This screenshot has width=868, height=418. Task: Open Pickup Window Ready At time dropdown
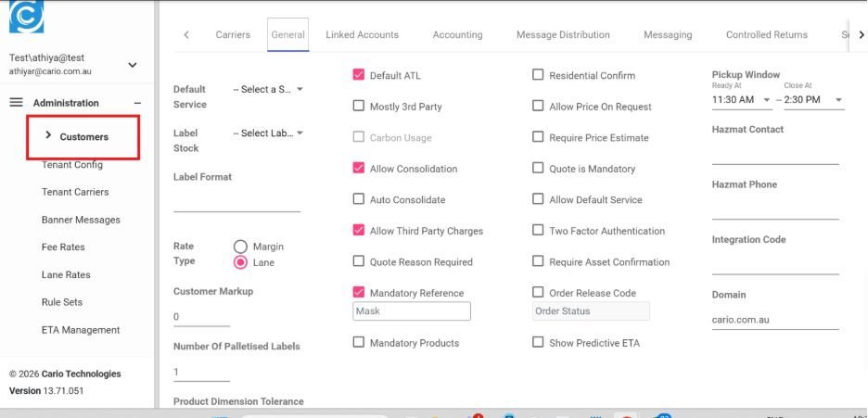742,99
